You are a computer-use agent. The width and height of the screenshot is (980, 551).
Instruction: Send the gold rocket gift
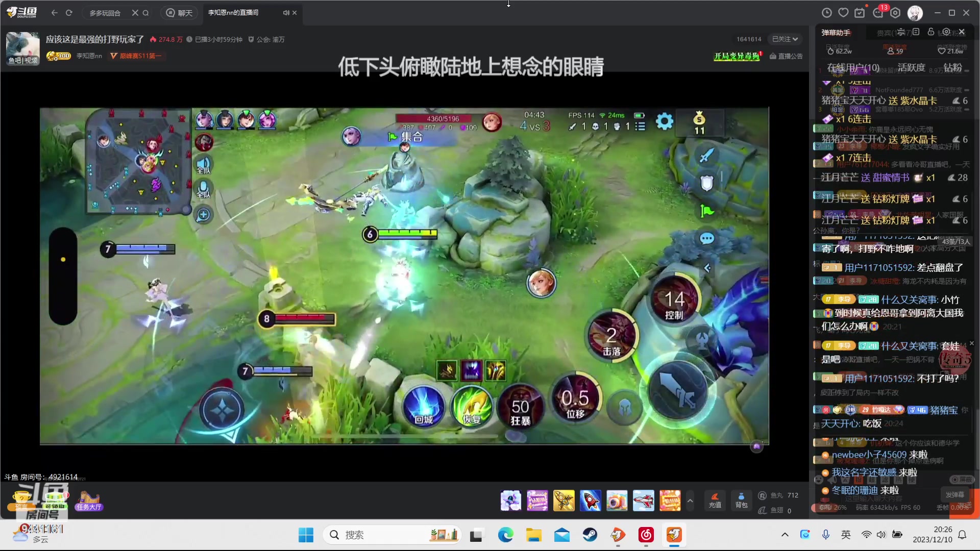click(563, 500)
